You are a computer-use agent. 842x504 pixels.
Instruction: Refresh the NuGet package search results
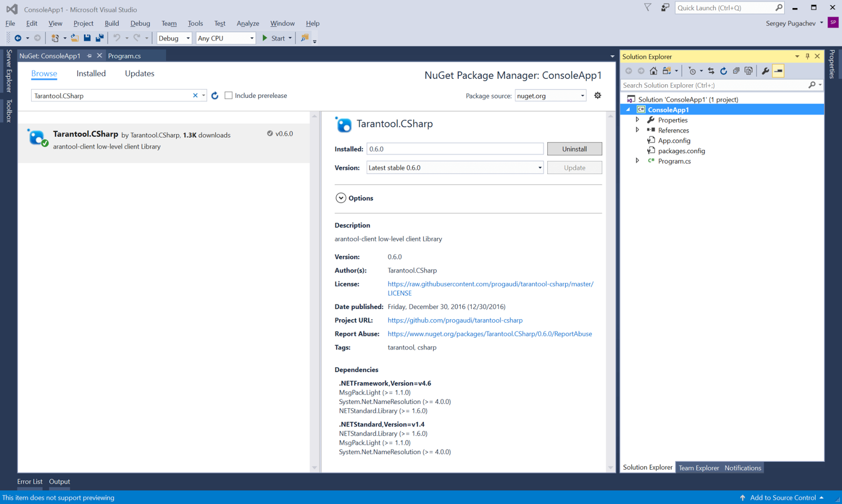215,96
